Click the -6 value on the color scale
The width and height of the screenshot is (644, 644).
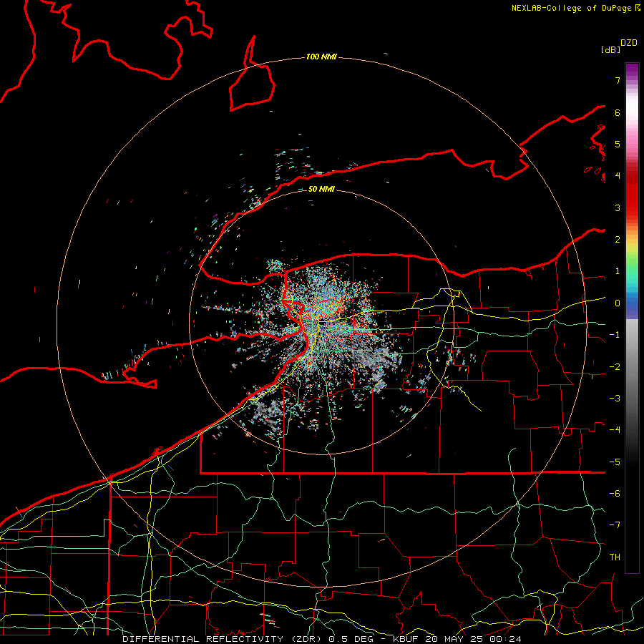click(615, 494)
